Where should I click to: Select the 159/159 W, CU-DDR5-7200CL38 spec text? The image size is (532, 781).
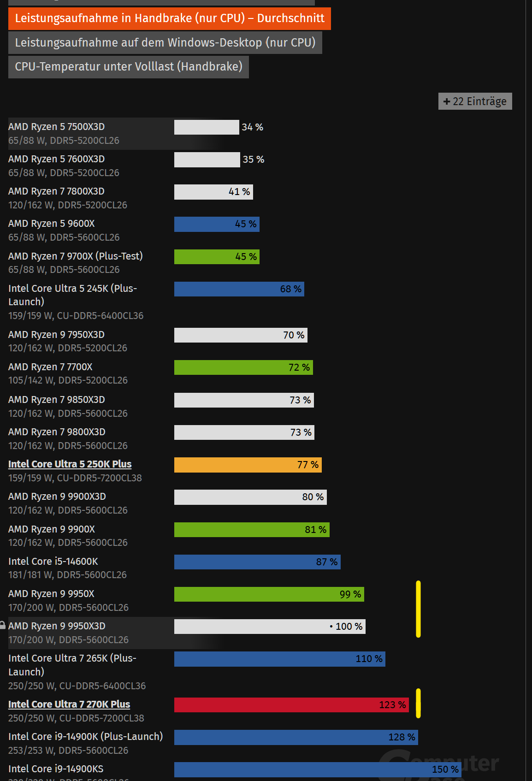[x=75, y=478]
